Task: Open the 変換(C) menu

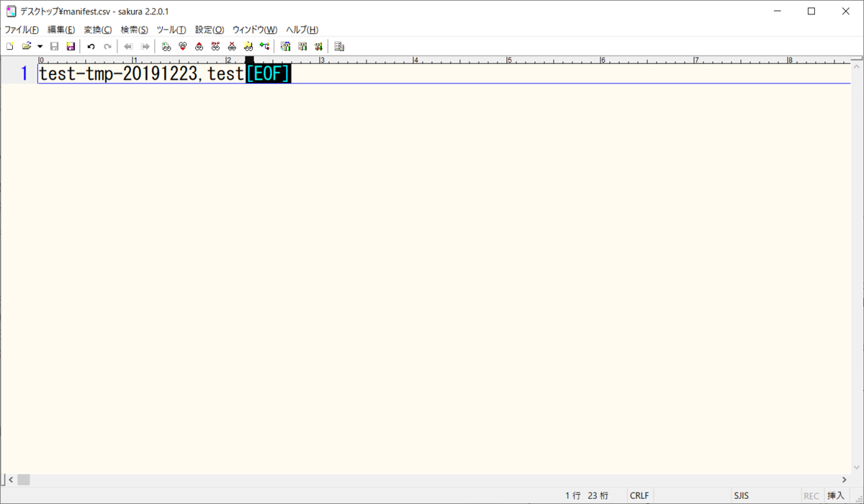Action: pos(98,30)
